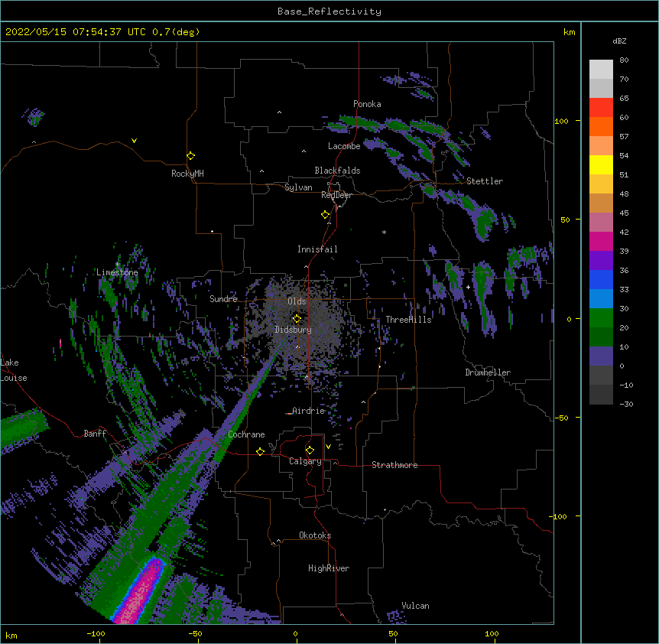This screenshot has width=659, height=644.
Task: Pick the red swatch between 65 and 60
Action: click(x=601, y=108)
